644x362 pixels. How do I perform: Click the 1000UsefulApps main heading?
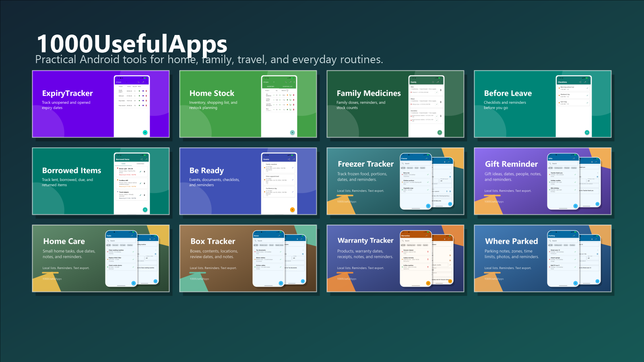point(132,43)
